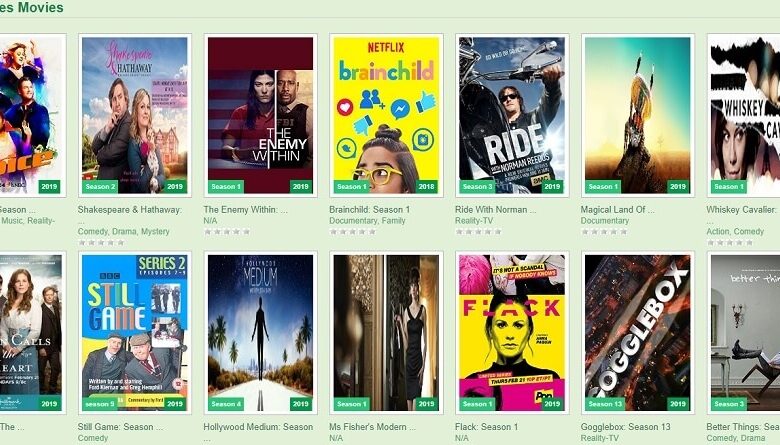Click the Gogglebox: Season 13 title
The width and height of the screenshot is (780, 445).
pyautogui.click(x=625, y=427)
